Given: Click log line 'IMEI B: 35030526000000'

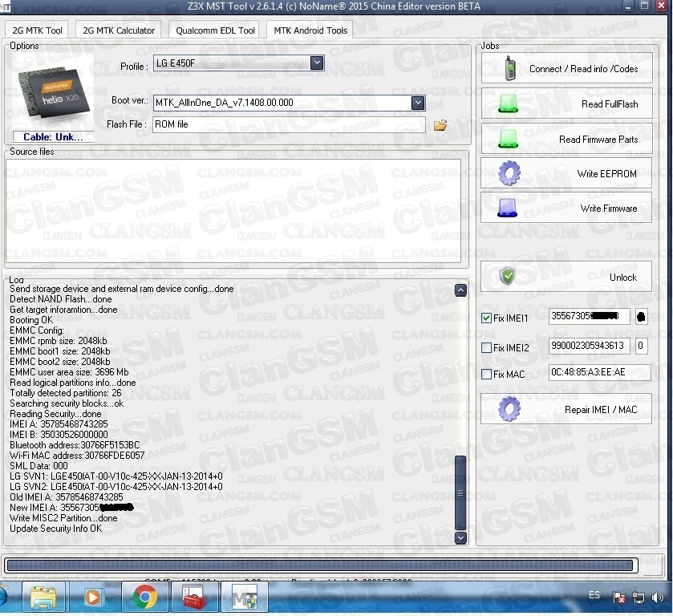Looking at the screenshot, I should [x=59, y=435].
